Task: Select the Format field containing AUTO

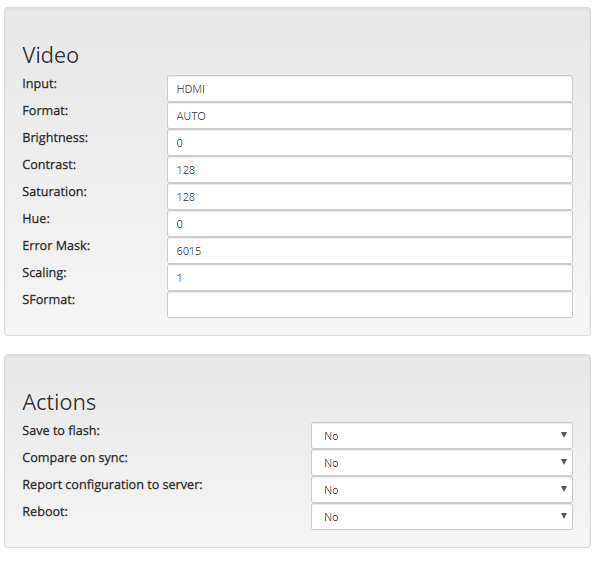Action: click(370, 116)
